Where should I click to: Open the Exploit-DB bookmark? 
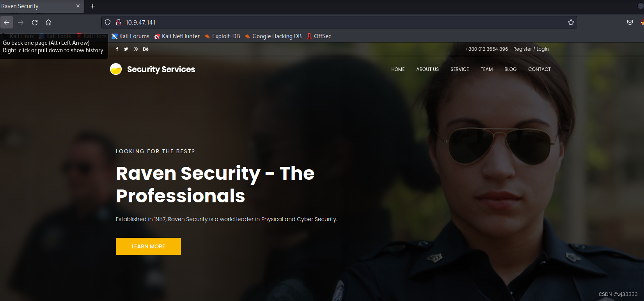pos(222,36)
